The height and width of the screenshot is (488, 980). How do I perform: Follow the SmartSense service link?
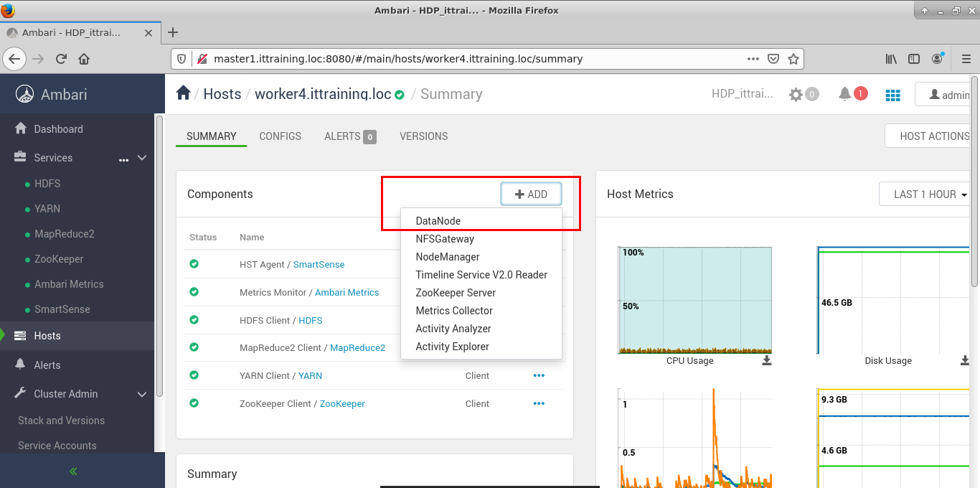coord(319,265)
